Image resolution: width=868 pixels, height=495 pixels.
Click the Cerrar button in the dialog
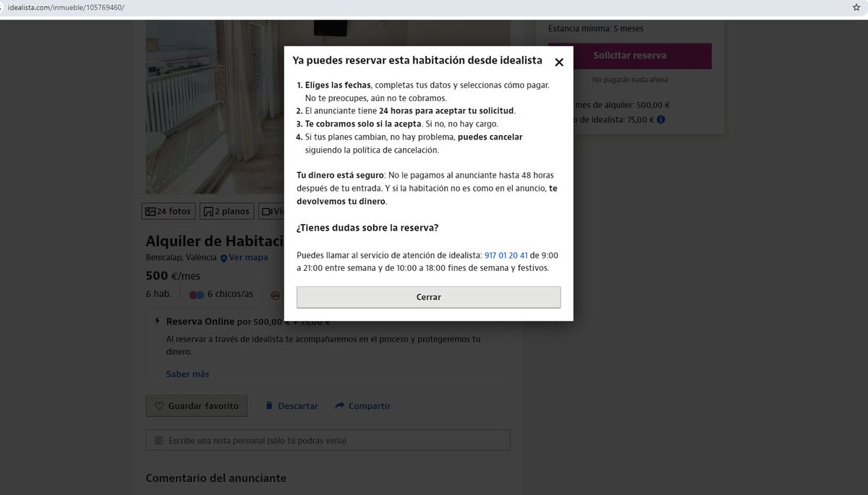tap(428, 297)
